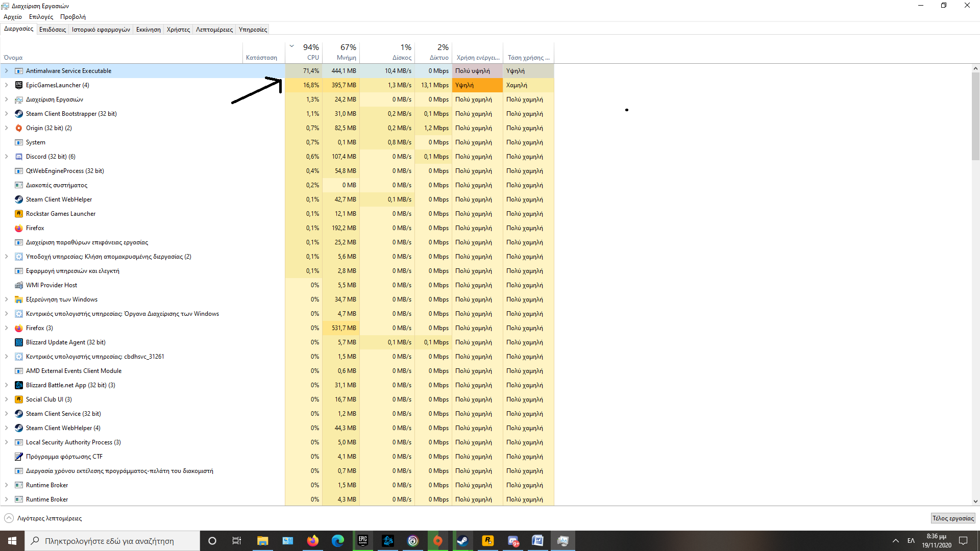Open Rockstar Games Launcher from the taskbar
Viewport: 980px width, 551px height.
pyautogui.click(x=488, y=541)
